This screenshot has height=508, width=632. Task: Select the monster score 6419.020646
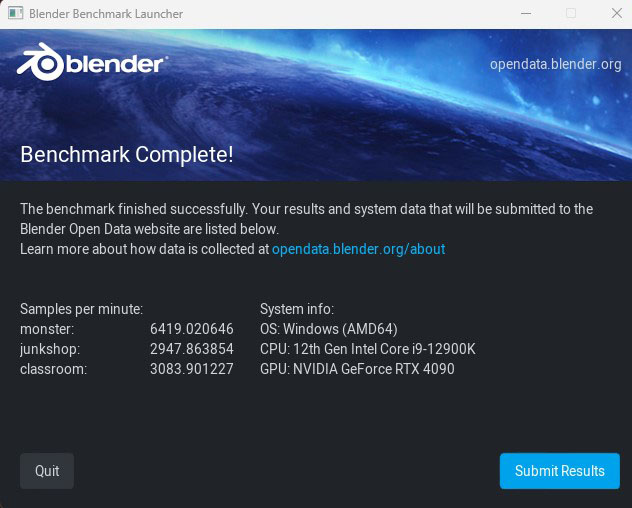tap(191, 329)
